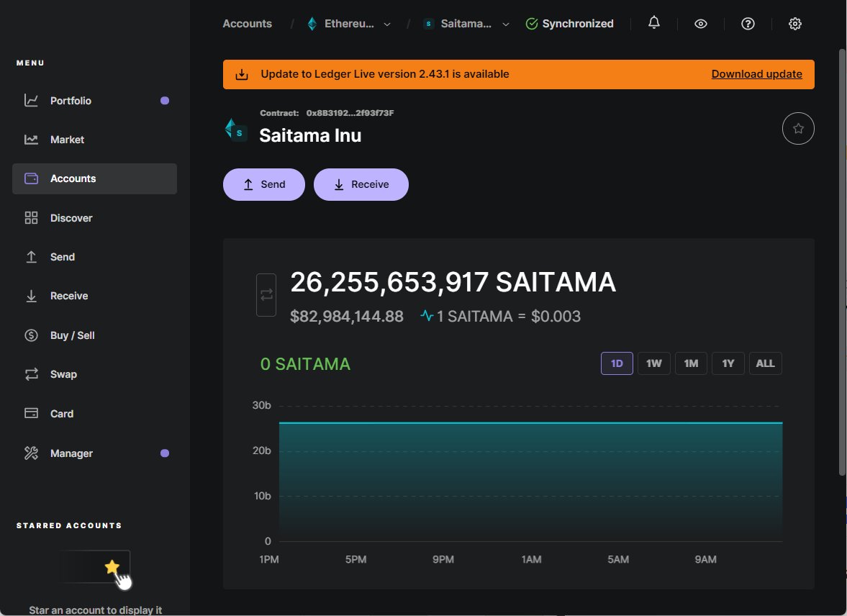Click the Saitama token icon in breadcrumb
This screenshot has width=847, height=616.
(428, 24)
